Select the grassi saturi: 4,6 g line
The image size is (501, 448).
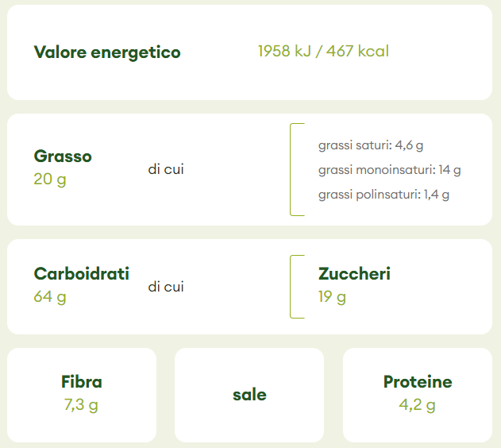click(x=371, y=145)
